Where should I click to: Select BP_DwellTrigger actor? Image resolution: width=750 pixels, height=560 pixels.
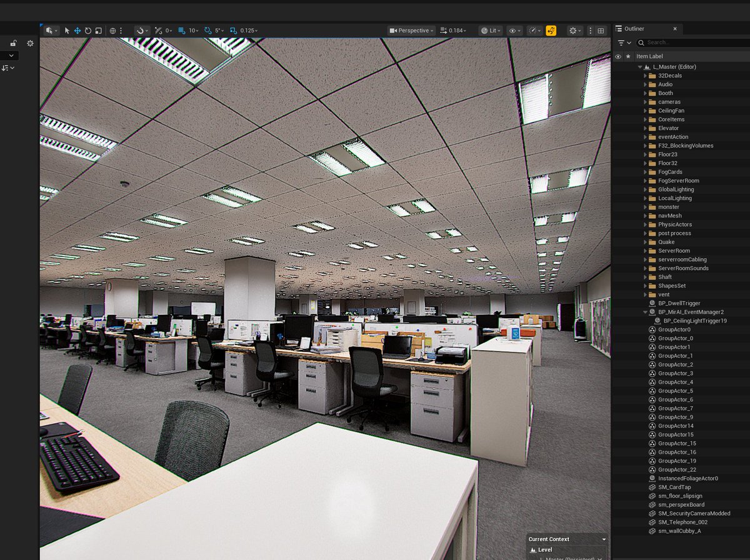click(681, 303)
